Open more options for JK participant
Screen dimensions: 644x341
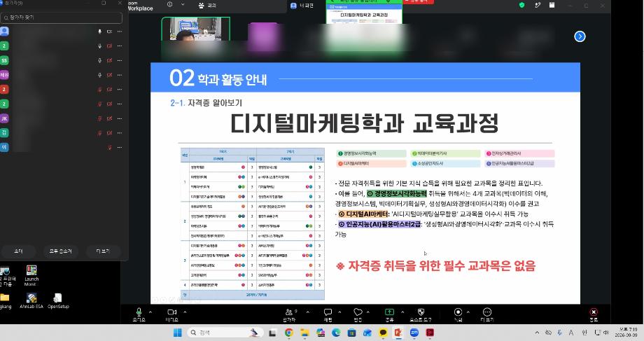[x=120, y=119]
